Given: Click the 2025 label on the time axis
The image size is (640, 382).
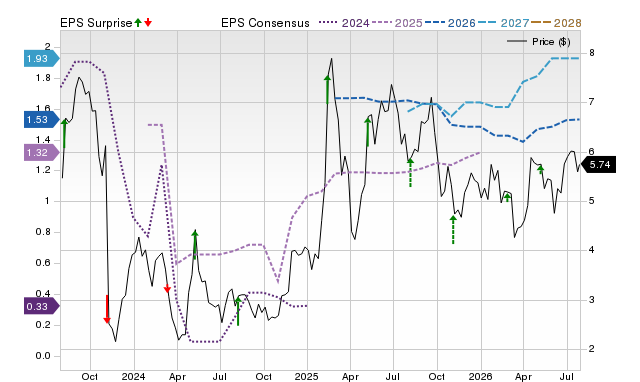Looking at the screenshot, I should point(307,376).
